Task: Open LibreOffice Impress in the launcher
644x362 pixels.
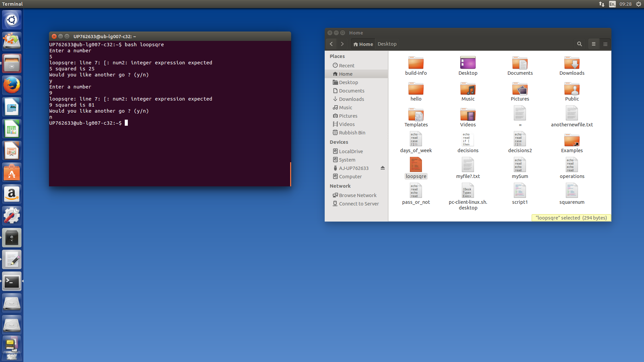Action: point(12,150)
